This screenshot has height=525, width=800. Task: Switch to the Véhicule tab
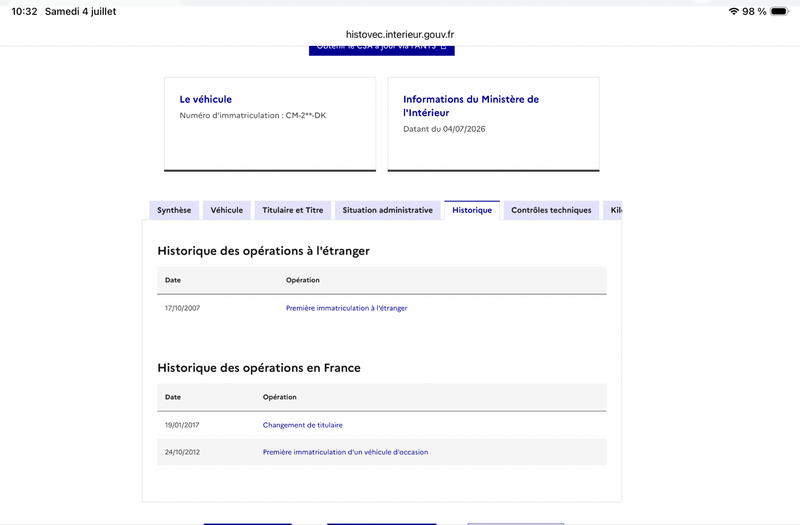coord(227,210)
